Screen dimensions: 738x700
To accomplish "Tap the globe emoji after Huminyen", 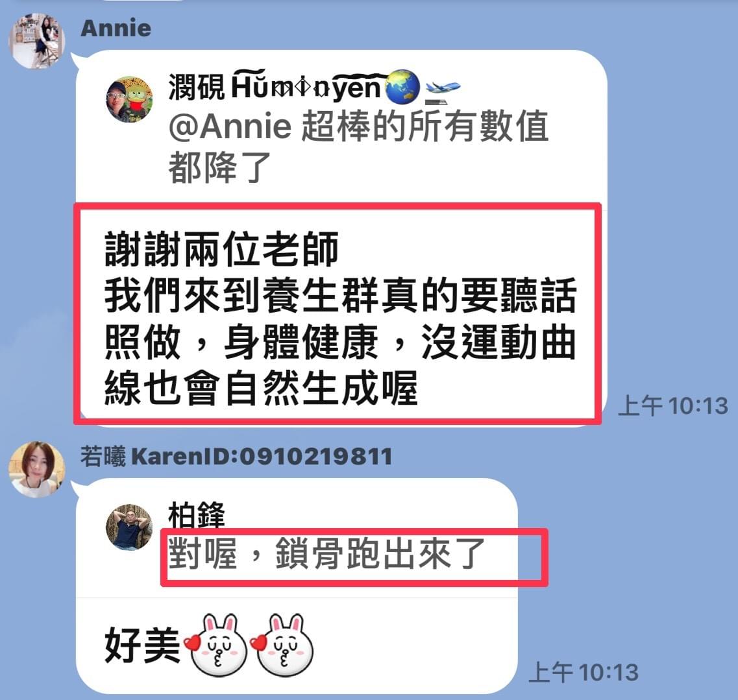I will pyautogui.click(x=402, y=87).
